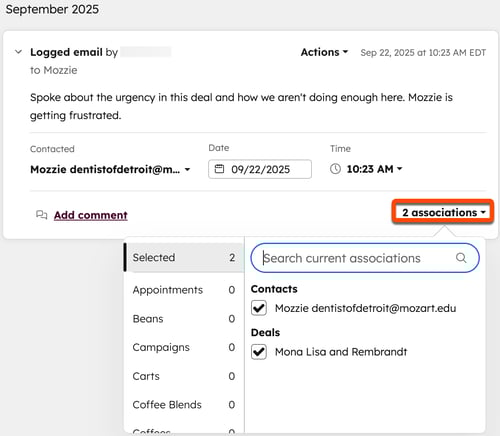Click the calendar icon in date field
This screenshot has height=436, width=500.
[x=219, y=169]
